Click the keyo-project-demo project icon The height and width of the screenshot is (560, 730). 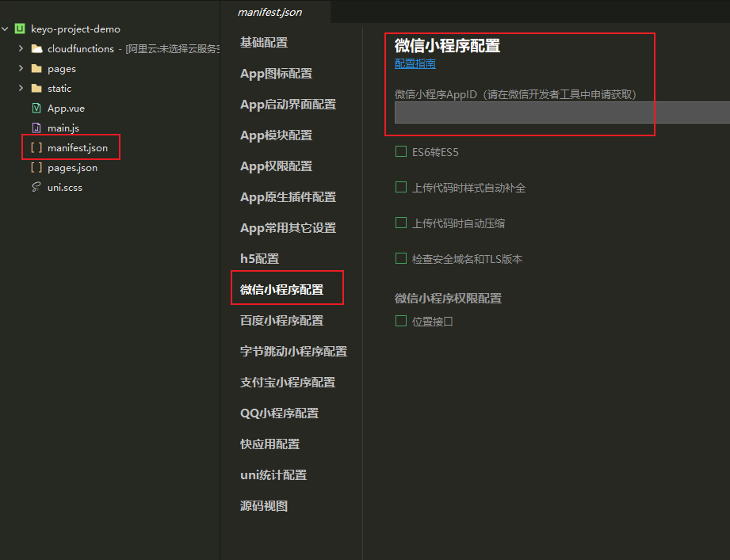[x=20, y=29]
